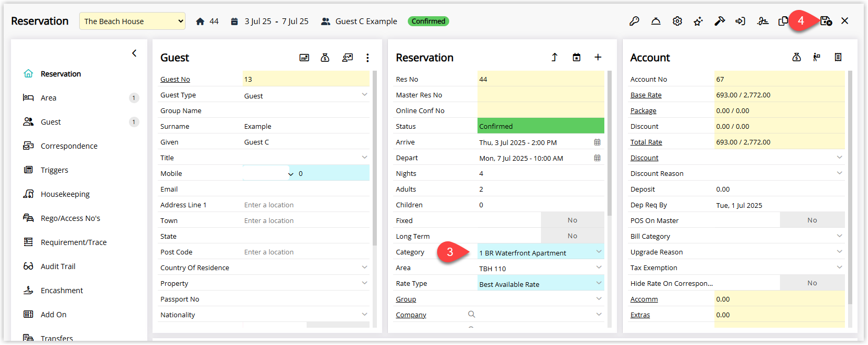868x345 pixels.
Task: Click the save and exit icon
Action: point(826,21)
